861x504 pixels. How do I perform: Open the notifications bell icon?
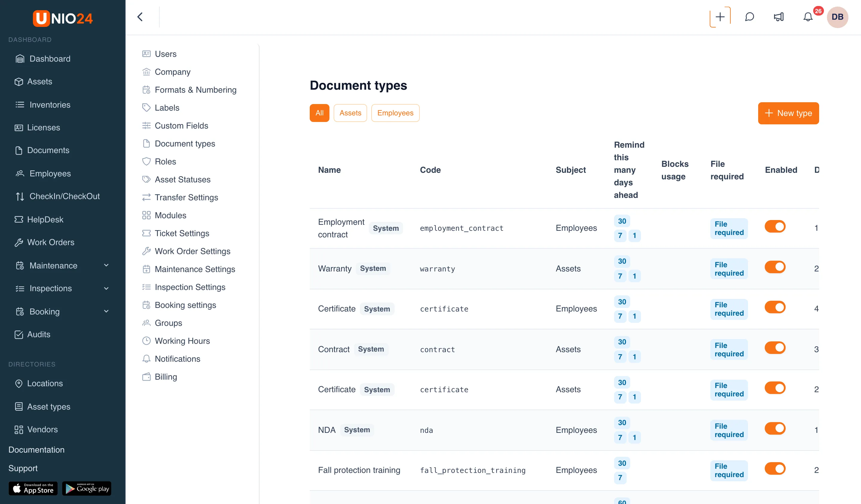point(808,17)
